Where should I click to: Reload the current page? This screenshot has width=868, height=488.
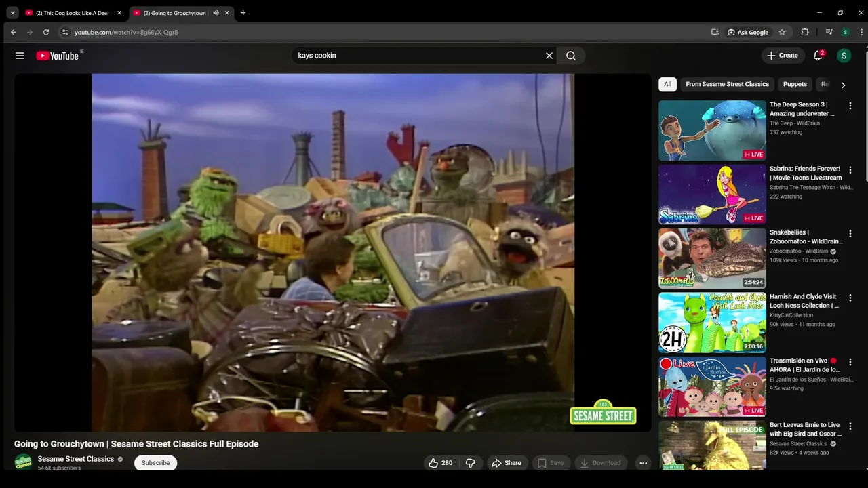(x=46, y=32)
